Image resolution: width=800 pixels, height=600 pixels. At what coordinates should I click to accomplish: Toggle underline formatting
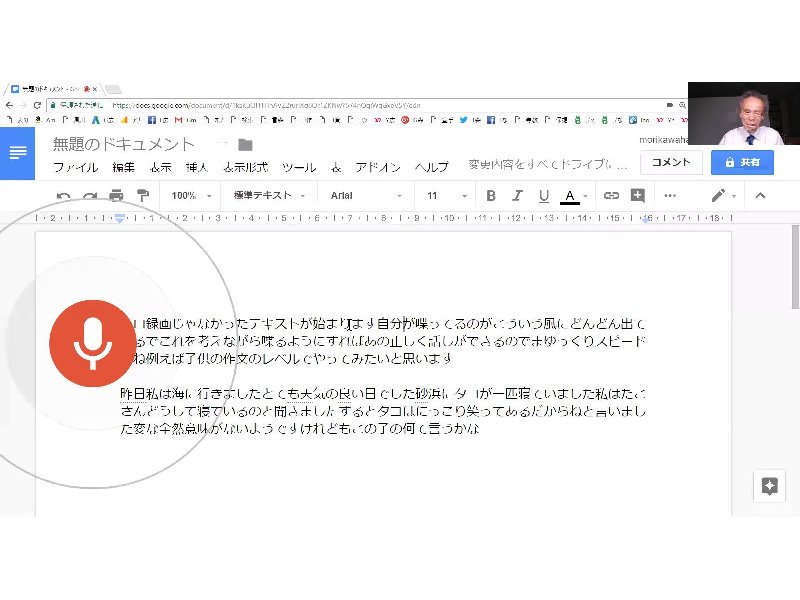click(x=543, y=196)
